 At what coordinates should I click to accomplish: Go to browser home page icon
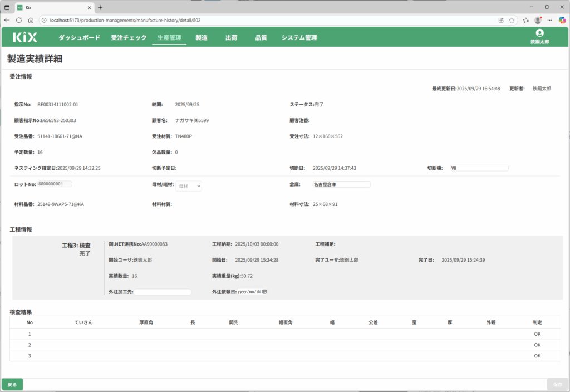pos(31,20)
